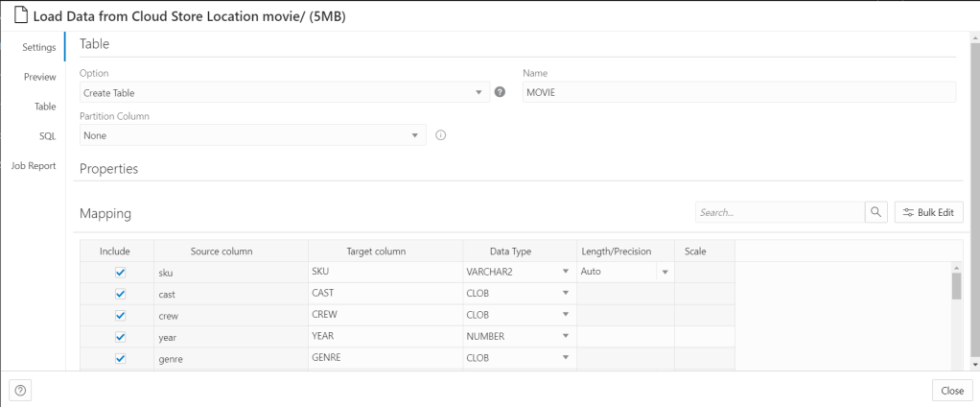Screen dimensions: 980x407
Task: Click the info icon next to Partition Column
Action: click(x=441, y=135)
